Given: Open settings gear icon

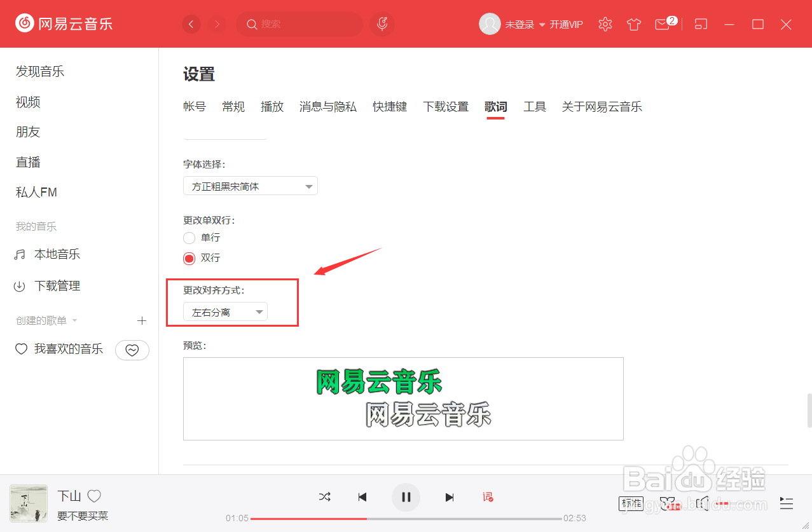Looking at the screenshot, I should tap(605, 24).
